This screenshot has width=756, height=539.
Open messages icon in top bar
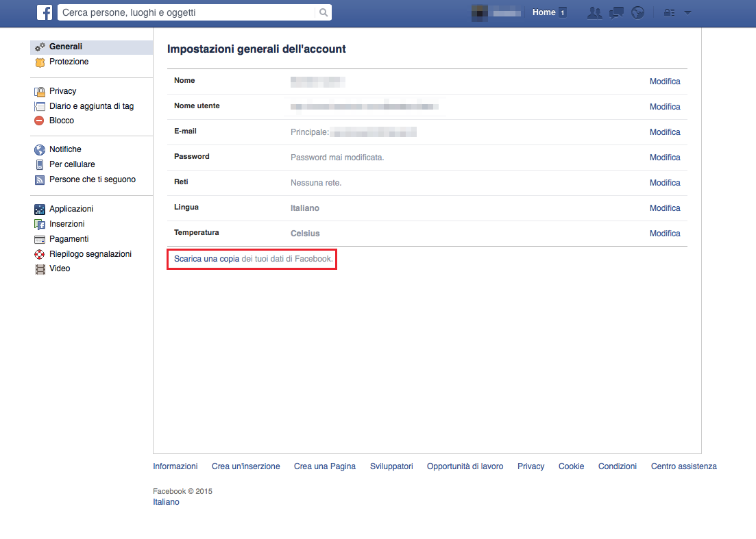click(x=616, y=12)
